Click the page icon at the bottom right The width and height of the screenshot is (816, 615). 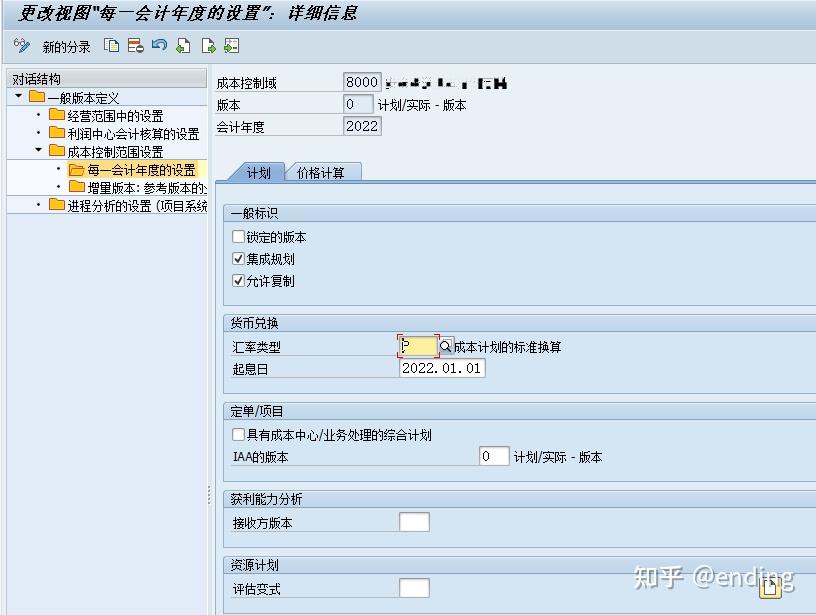point(769,588)
